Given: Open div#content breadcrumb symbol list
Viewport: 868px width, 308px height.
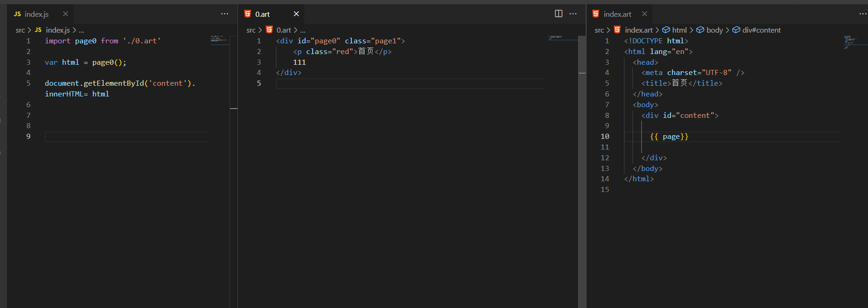Looking at the screenshot, I should click(761, 30).
